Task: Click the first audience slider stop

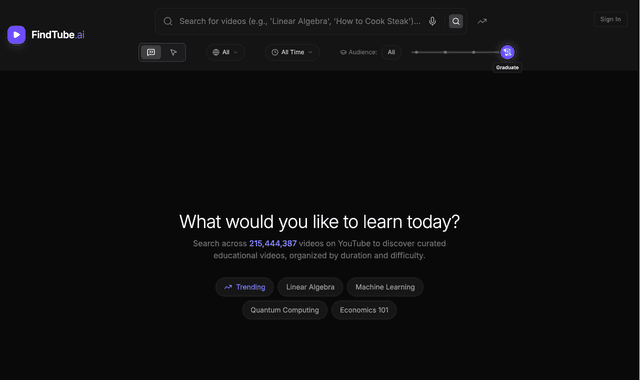Action: (x=416, y=52)
